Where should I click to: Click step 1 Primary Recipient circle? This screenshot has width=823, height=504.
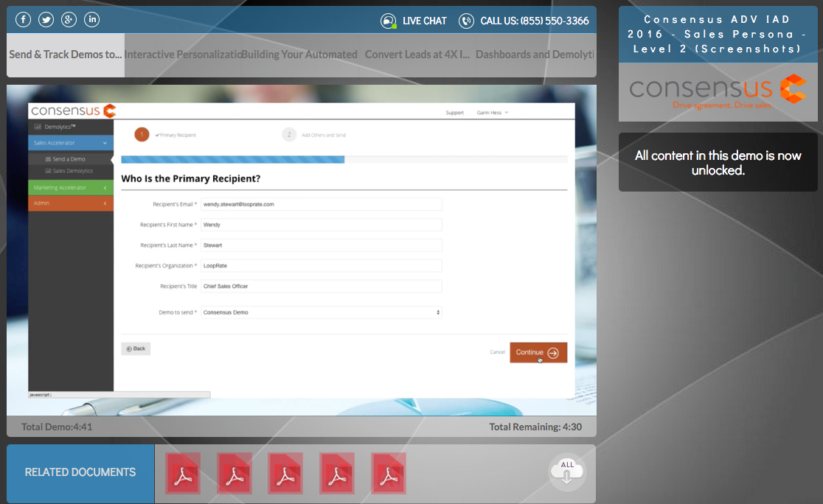coord(142,135)
